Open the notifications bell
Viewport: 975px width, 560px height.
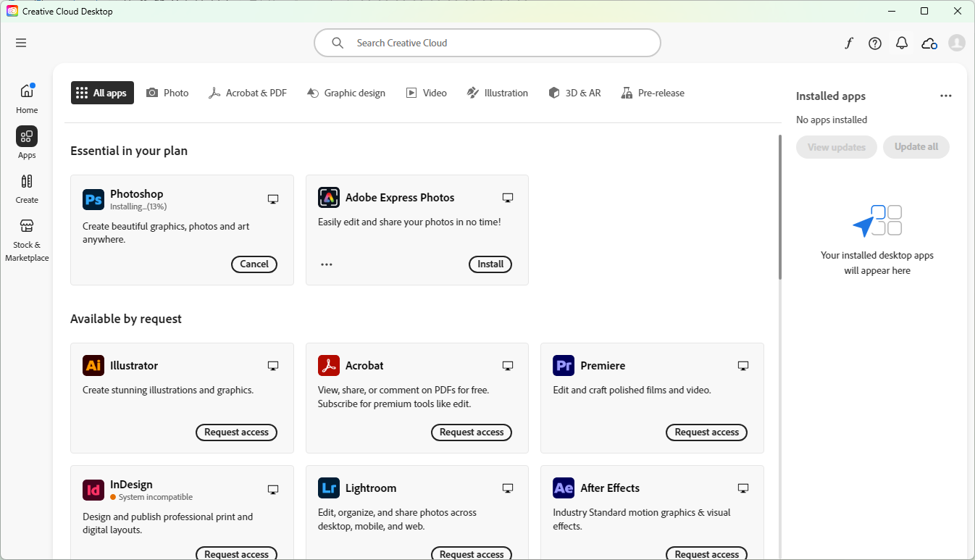point(901,43)
